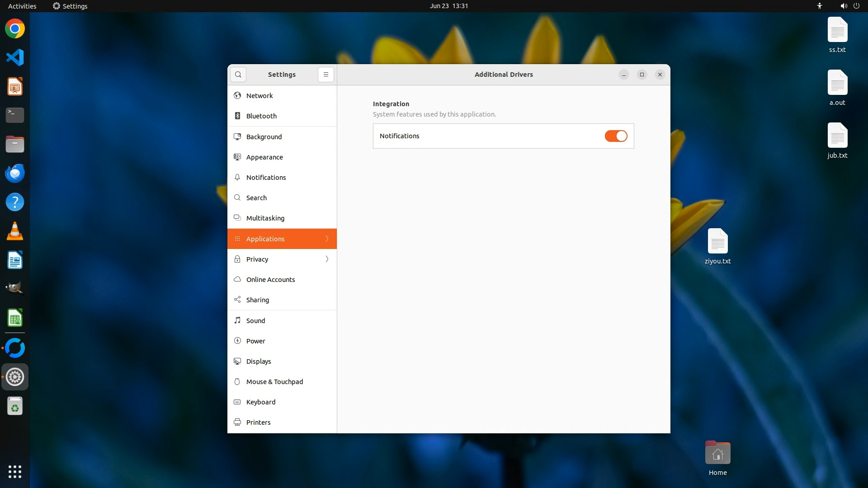Open the system power menu in top bar
This screenshot has height=488, width=868.
pos(856,6)
